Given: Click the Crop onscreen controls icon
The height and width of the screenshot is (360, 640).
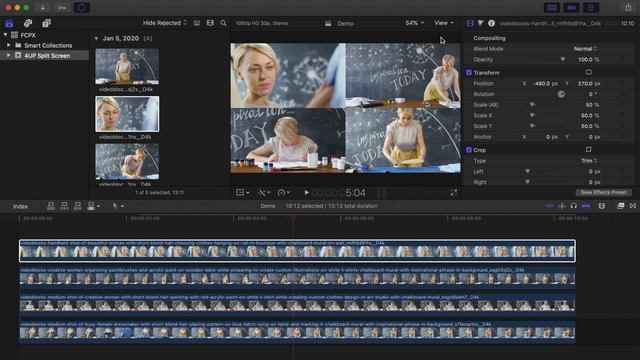Looking at the screenshot, I should point(588,150).
